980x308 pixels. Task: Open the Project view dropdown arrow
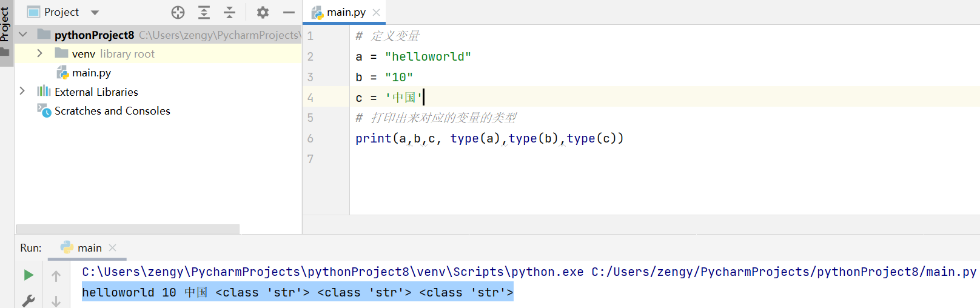pos(95,12)
